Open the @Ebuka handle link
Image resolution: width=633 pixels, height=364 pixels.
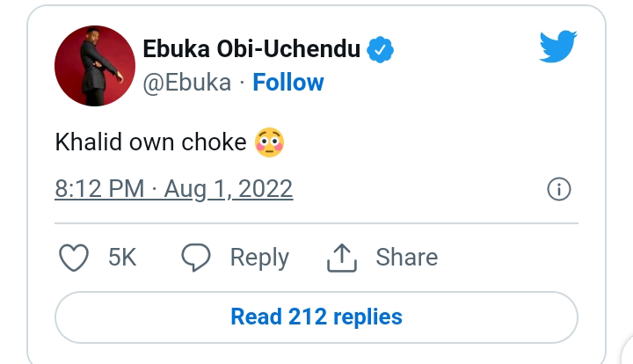point(187,83)
